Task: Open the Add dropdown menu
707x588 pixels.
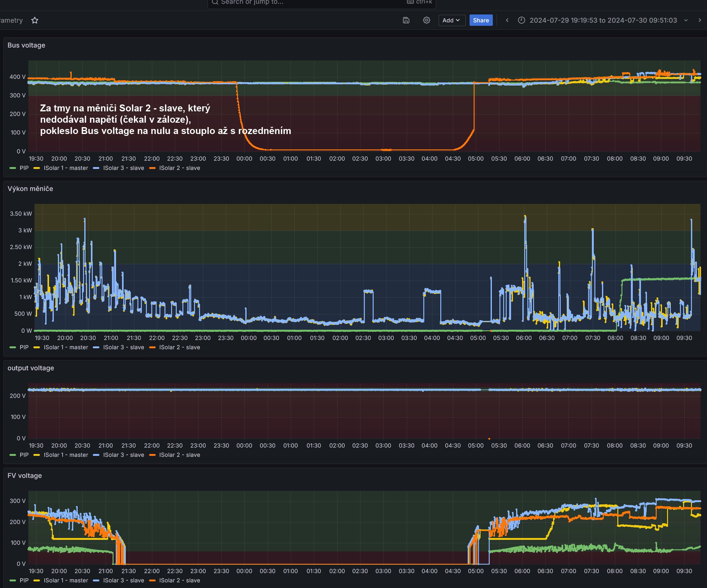Action: (452, 20)
